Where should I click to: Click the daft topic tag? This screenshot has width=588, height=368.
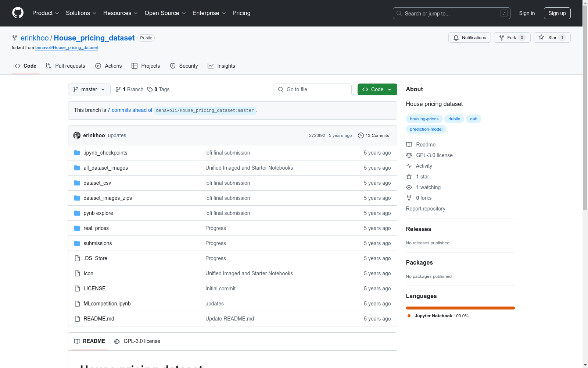(474, 119)
